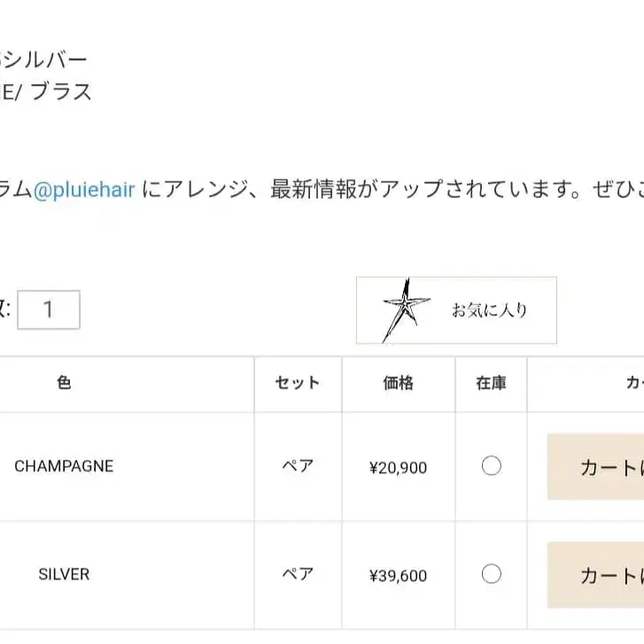Click the ¥39,600 price cell
Screen dimensions: 644x644
(398, 576)
